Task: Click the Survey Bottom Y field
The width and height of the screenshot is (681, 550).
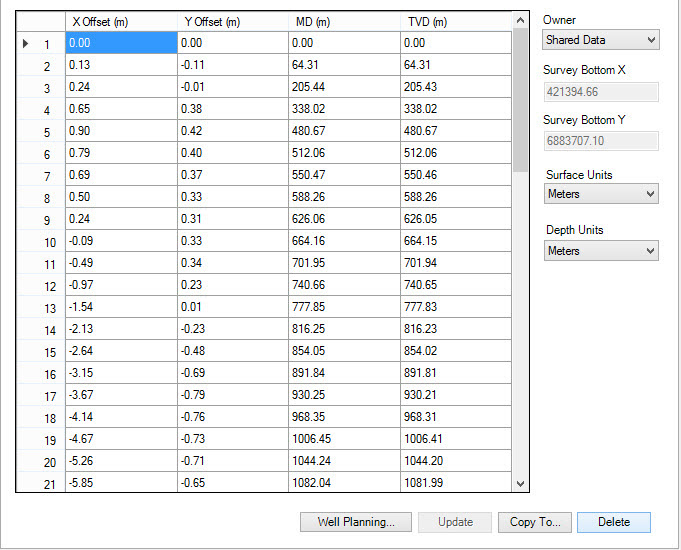Action: pos(600,141)
